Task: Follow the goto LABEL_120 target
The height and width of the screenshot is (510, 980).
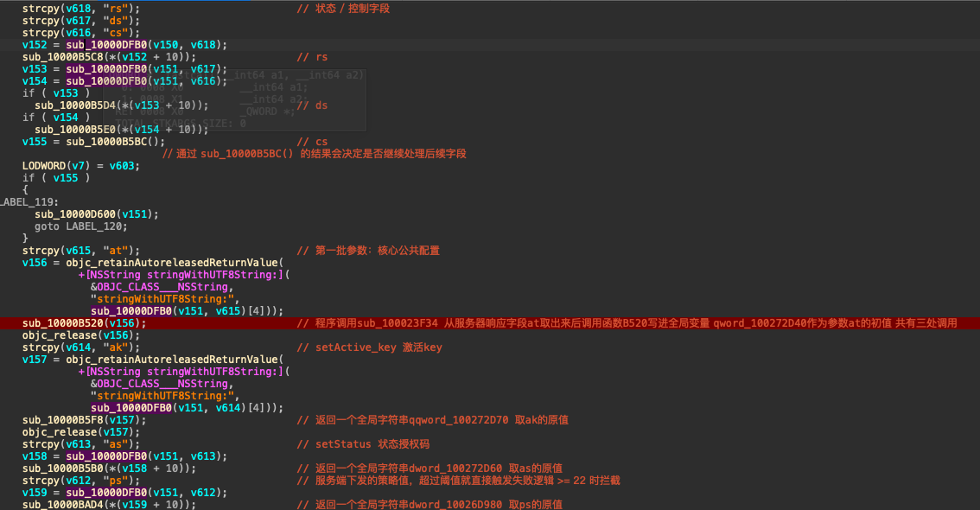Action: pos(97,226)
